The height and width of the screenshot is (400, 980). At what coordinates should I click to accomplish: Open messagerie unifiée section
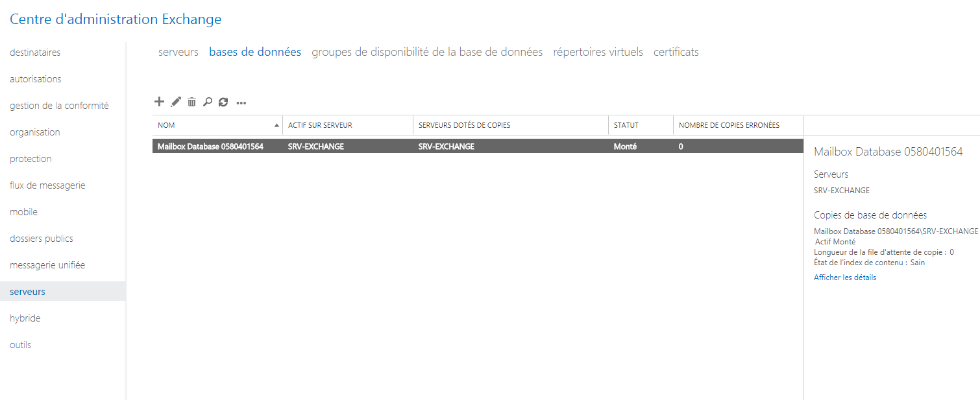[x=47, y=265]
